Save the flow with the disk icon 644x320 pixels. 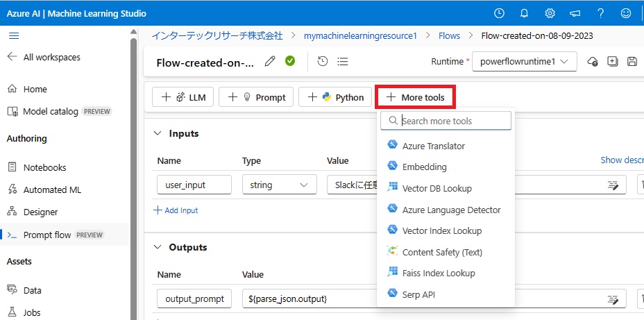click(632, 62)
